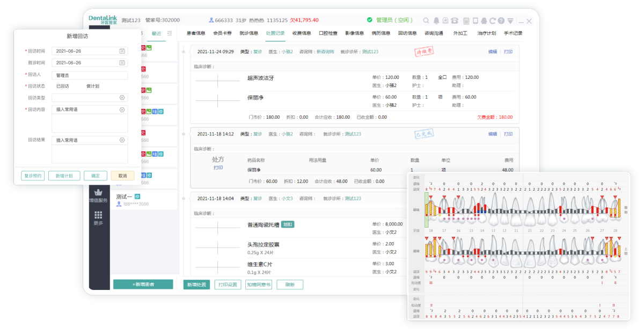Click 编辑 link on 2021-11-18 14:12 record
Screen dimensions: 644x334
(x=492, y=134)
